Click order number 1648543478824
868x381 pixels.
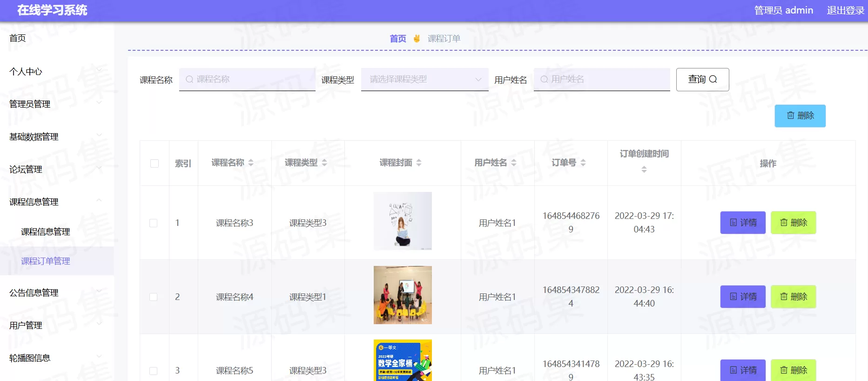pyautogui.click(x=571, y=297)
